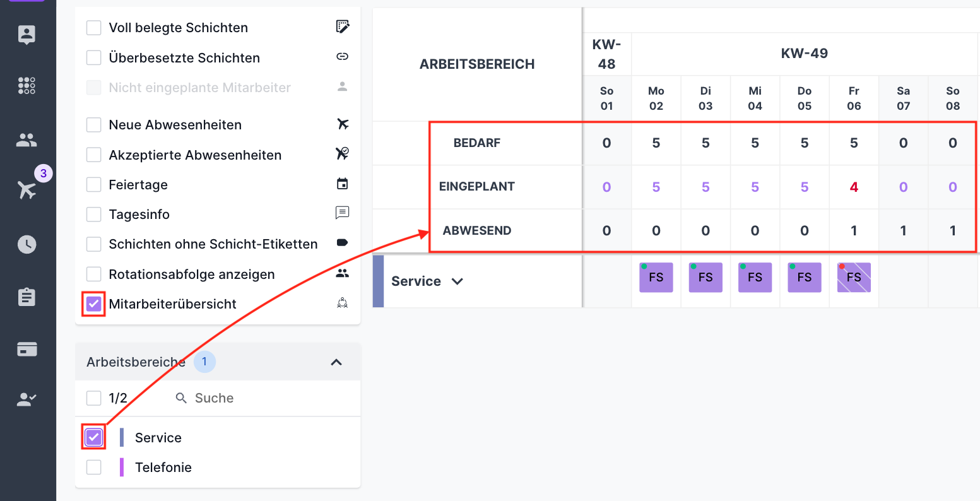The height and width of the screenshot is (501, 980).
Task: Enable the Feiertage checkbox
Action: [x=93, y=184]
